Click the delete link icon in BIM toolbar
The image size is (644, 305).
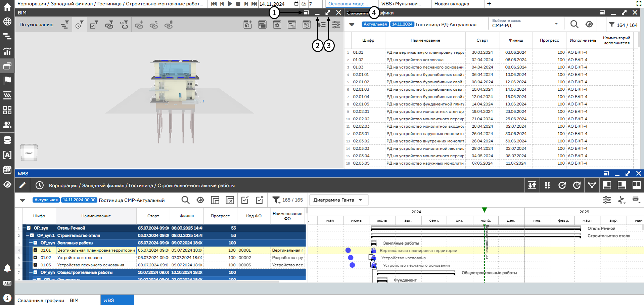168,25
